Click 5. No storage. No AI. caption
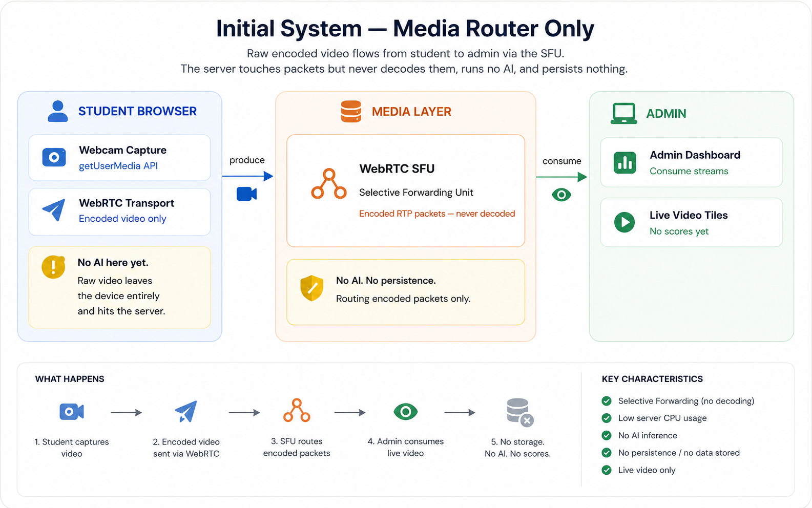The height and width of the screenshot is (508, 812). [517, 448]
